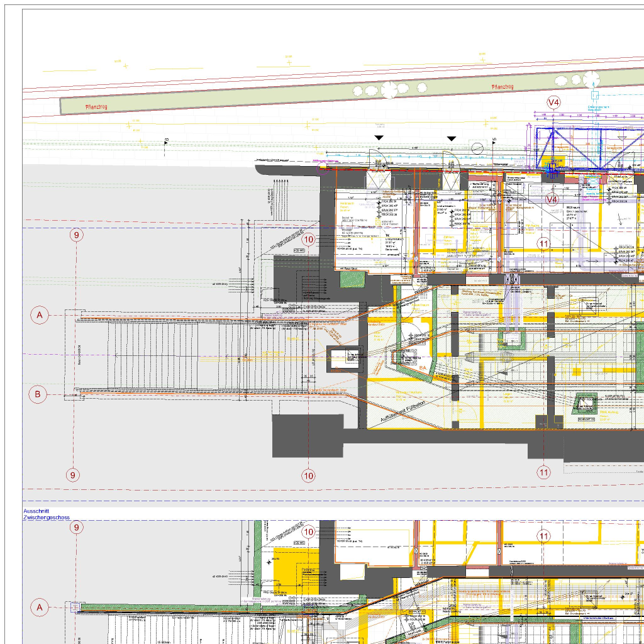Click grid bubble 10 at the bottom of the upper plan

(308, 476)
